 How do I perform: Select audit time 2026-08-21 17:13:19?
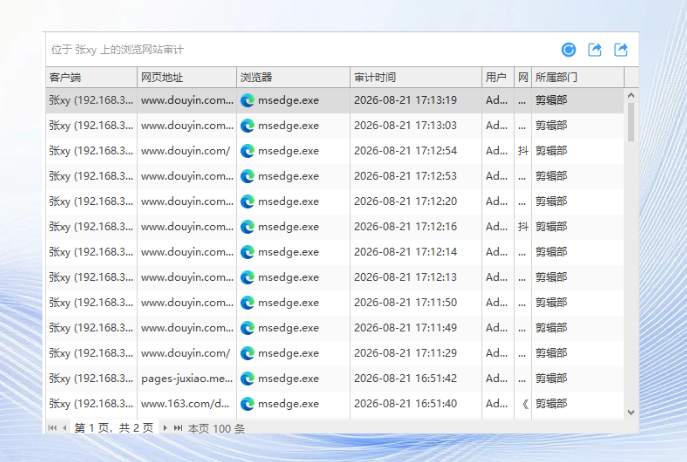click(405, 100)
